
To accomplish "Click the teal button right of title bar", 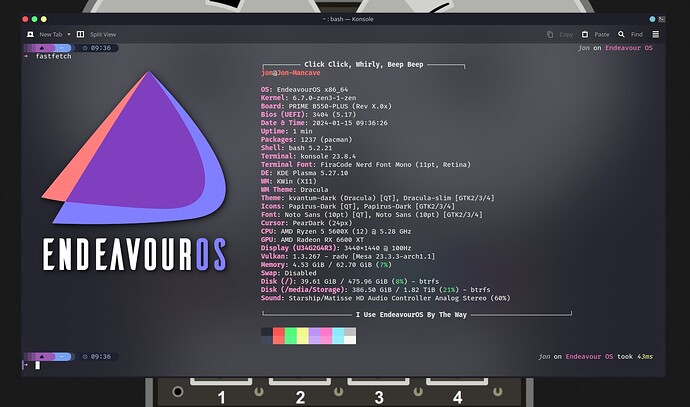I will coord(654,18).
